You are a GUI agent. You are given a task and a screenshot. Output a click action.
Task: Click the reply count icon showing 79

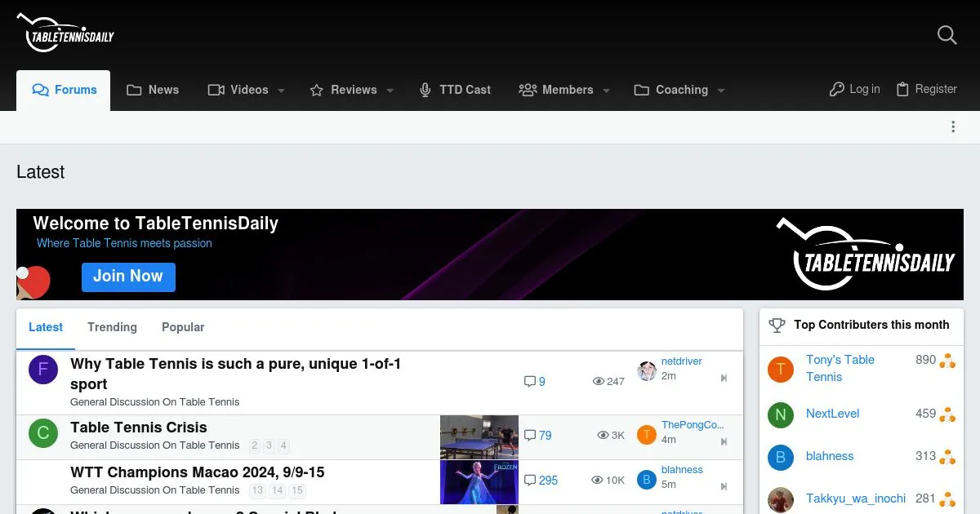(529, 436)
